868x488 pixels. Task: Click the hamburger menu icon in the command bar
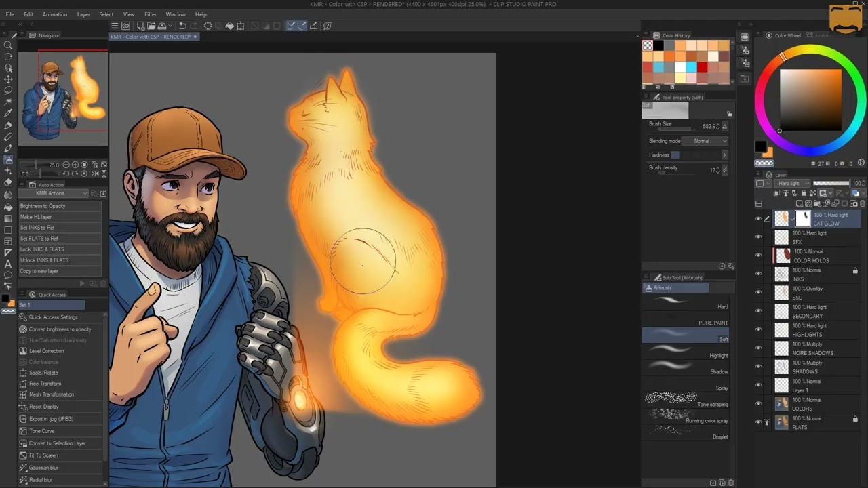(115, 26)
